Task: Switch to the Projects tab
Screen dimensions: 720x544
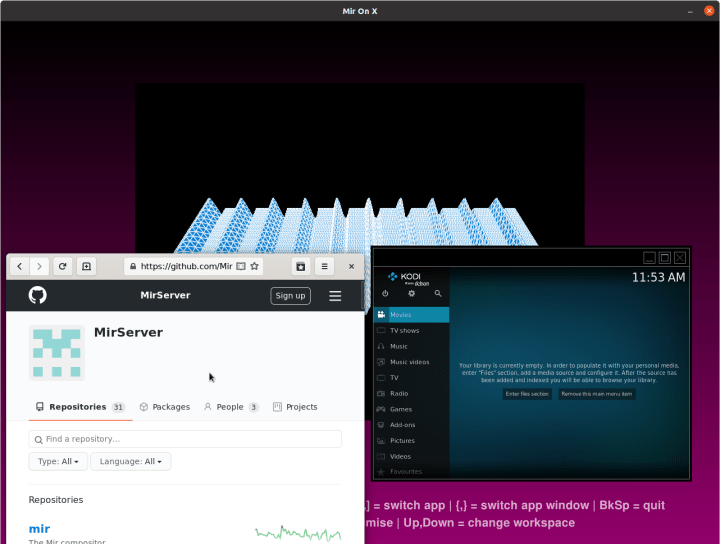Action: click(x=295, y=407)
